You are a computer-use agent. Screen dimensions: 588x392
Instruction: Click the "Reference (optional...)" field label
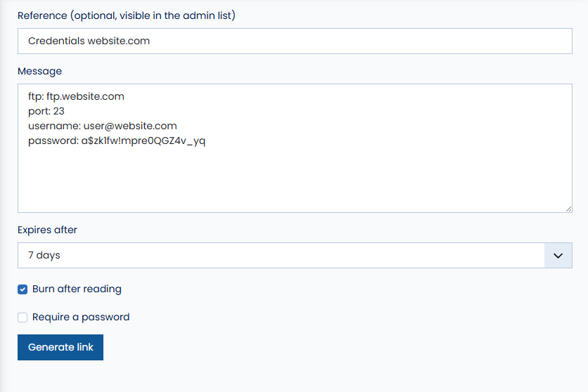pyautogui.click(x=127, y=15)
